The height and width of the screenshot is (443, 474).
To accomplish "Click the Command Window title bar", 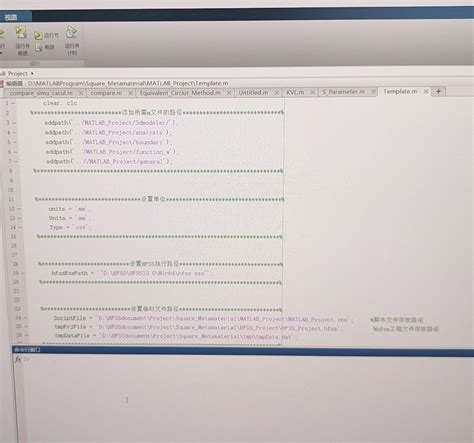I will [x=243, y=350].
